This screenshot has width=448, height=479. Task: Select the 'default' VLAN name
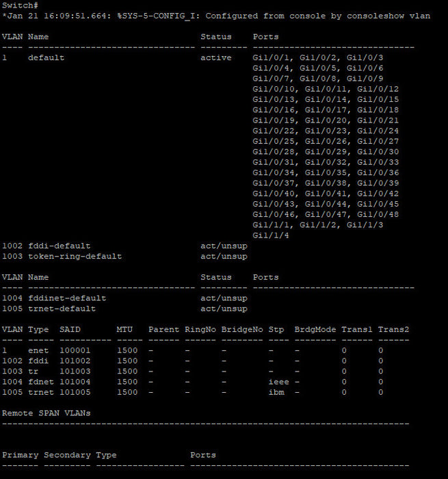pos(46,57)
